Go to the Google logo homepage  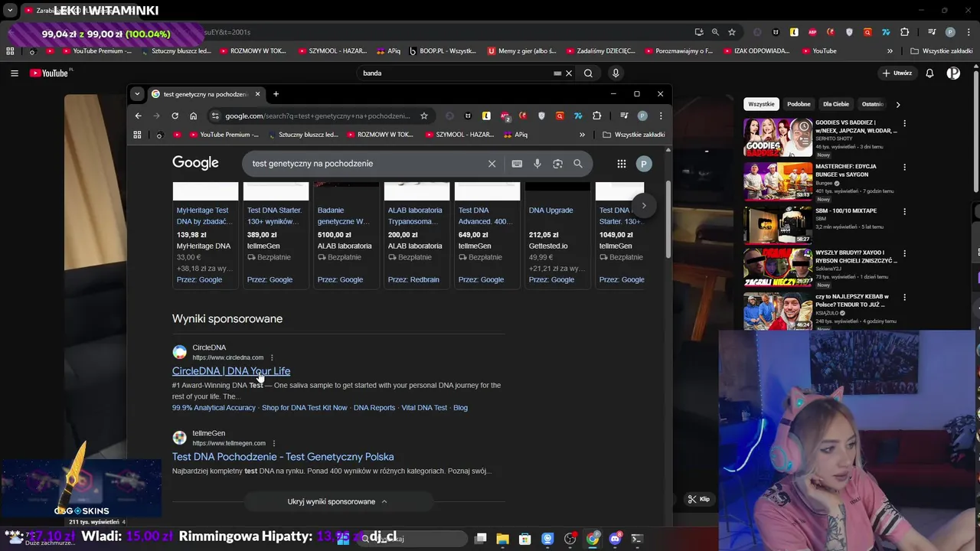(195, 163)
